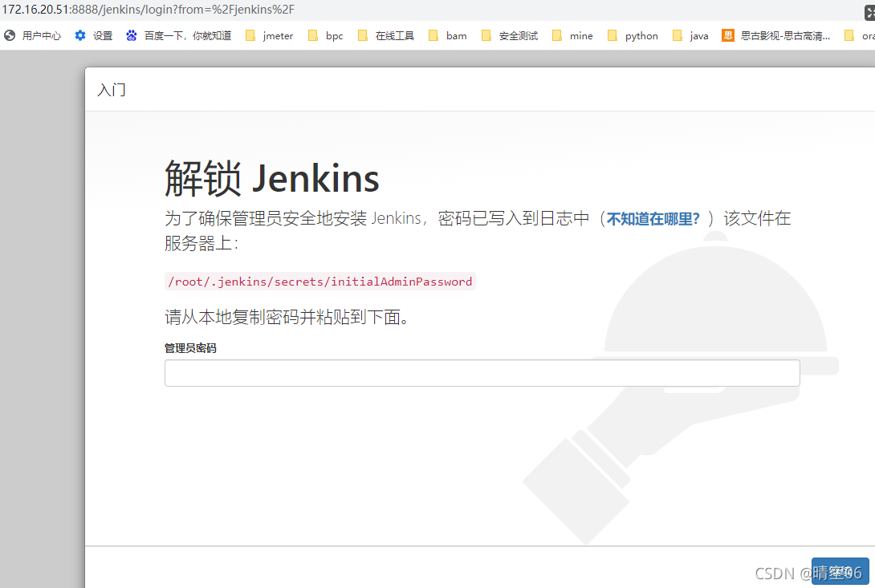Open the 安全测试 bookmark folder

[510, 36]
